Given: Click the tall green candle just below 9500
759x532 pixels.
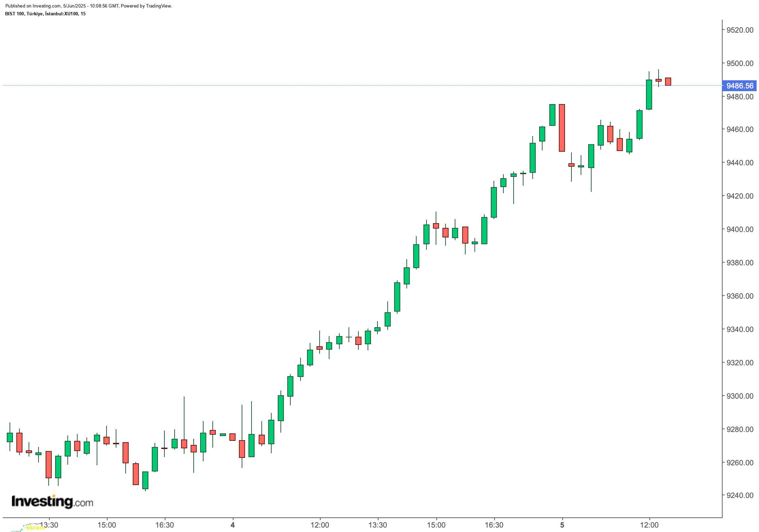Looking at the screenshot, I should (649, 95).
